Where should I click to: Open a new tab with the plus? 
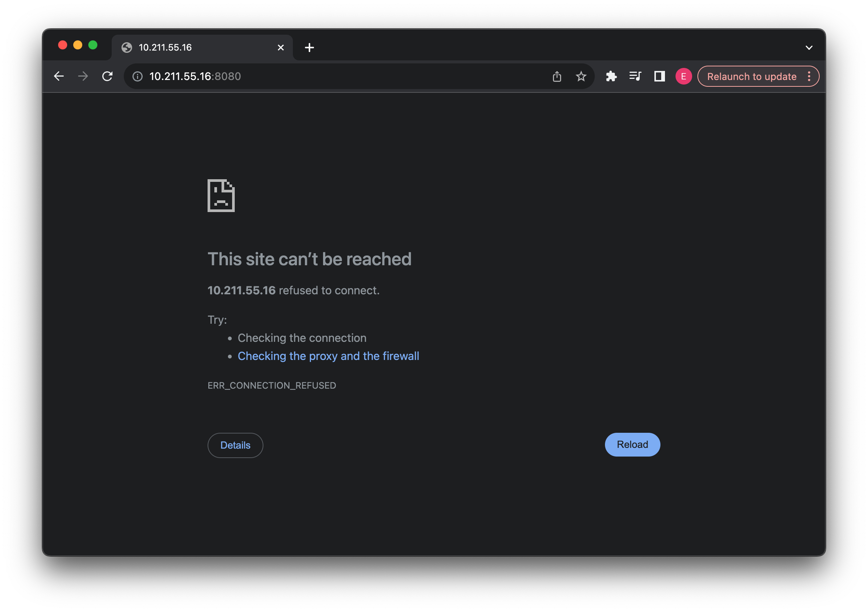(x=309, y=48)
